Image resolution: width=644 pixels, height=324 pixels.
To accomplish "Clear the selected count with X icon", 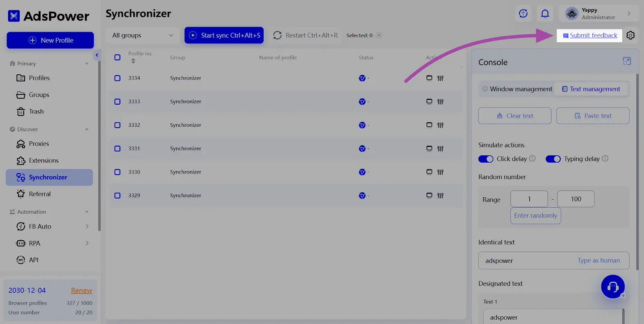I will pyautogui.click(x=379, y=35).
